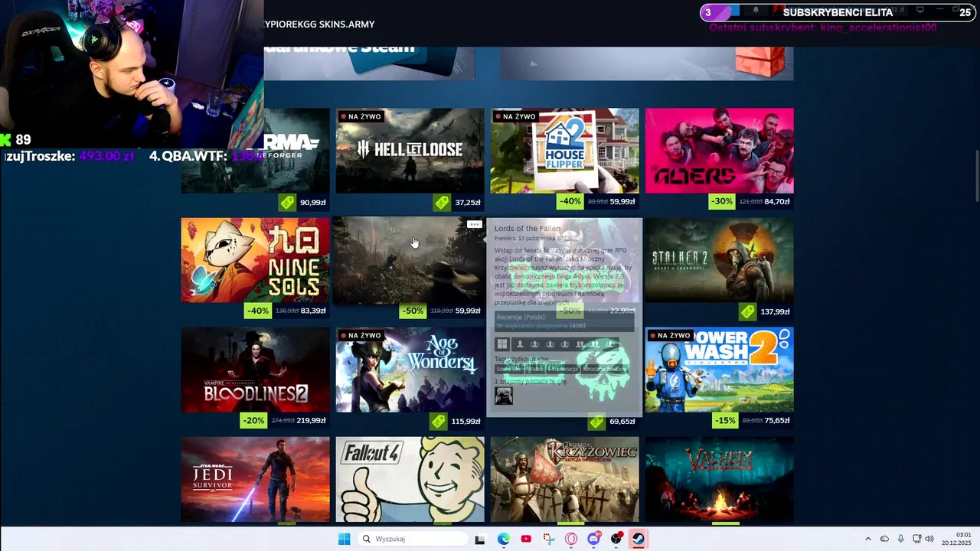Open the Twierdza Krzyżowiec game card
This screenshot has height=551, width=980.
tap(564, 479)
